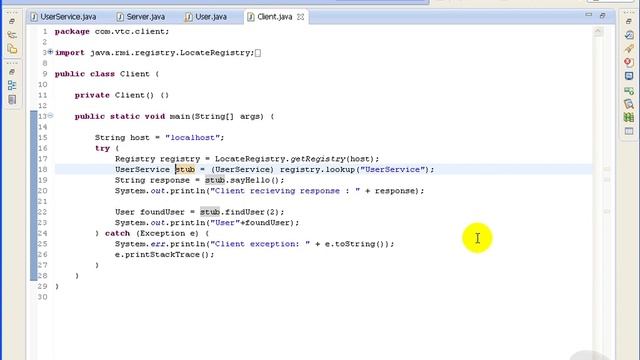Click 'findUser' on line 22
This screenshot has height=360, width=640.
(x=245, y=212)
